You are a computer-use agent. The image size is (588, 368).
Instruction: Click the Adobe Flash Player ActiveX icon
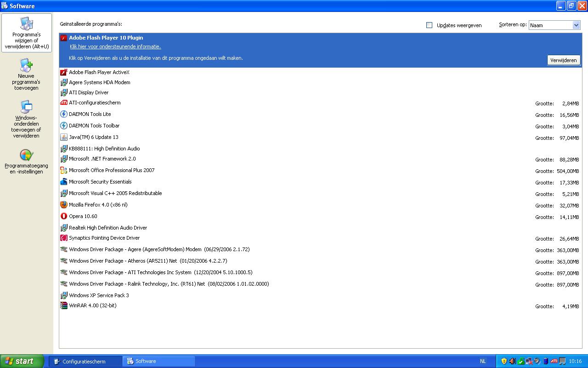pyautogui.click(x=64, y=72)
